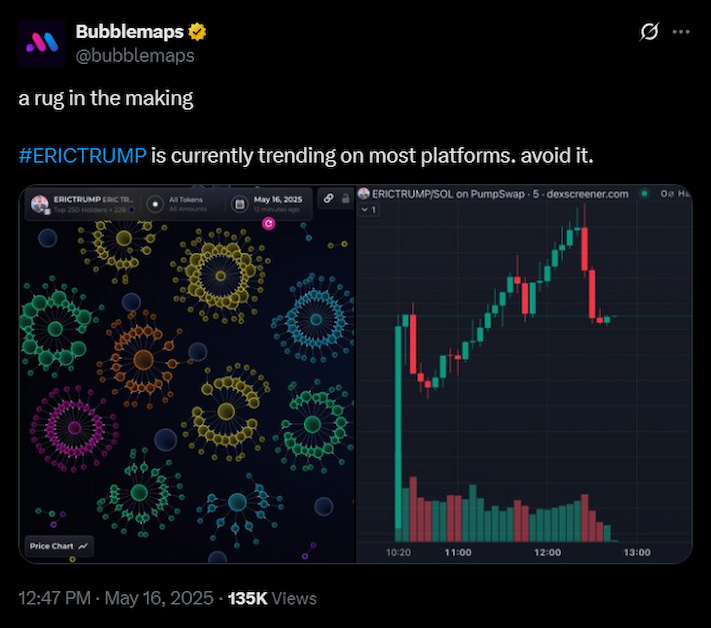
Task: Click the Bubblemaps profile avatar
Action: [x=42, y=44]
